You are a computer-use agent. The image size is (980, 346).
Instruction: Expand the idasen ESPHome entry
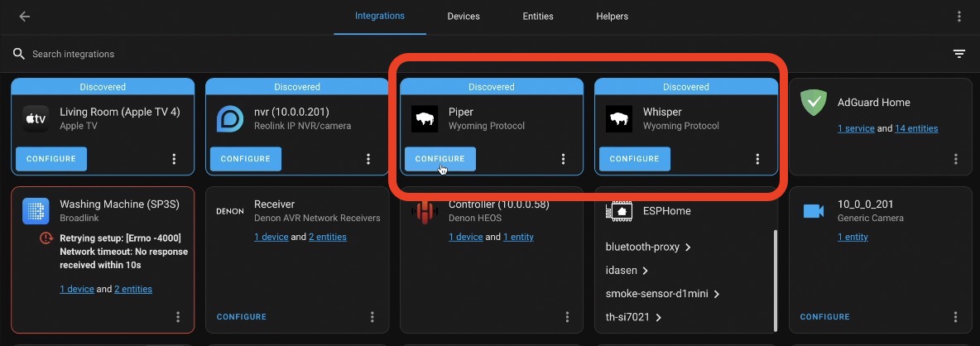click(627, 271)
